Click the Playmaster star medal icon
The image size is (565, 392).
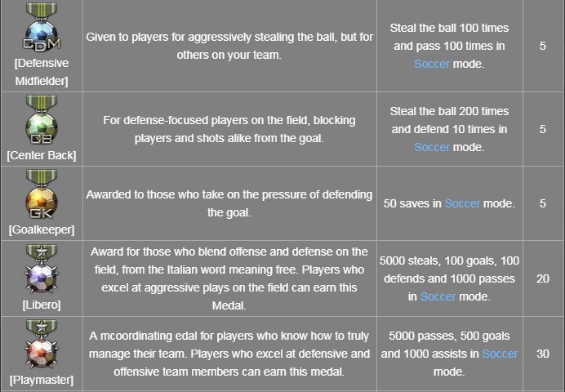tap(41, 346)
